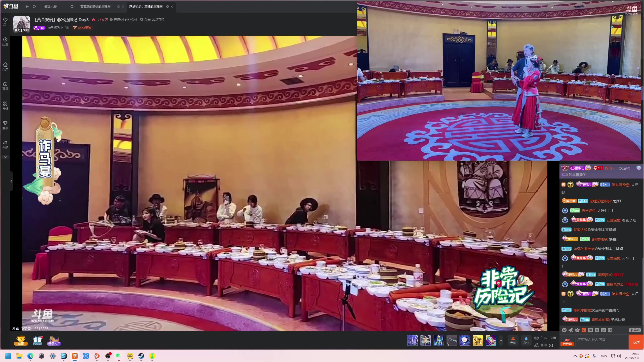Open 背包 backpack
The height and width of the screenshot is (362, 644).
tap(526, 340)
